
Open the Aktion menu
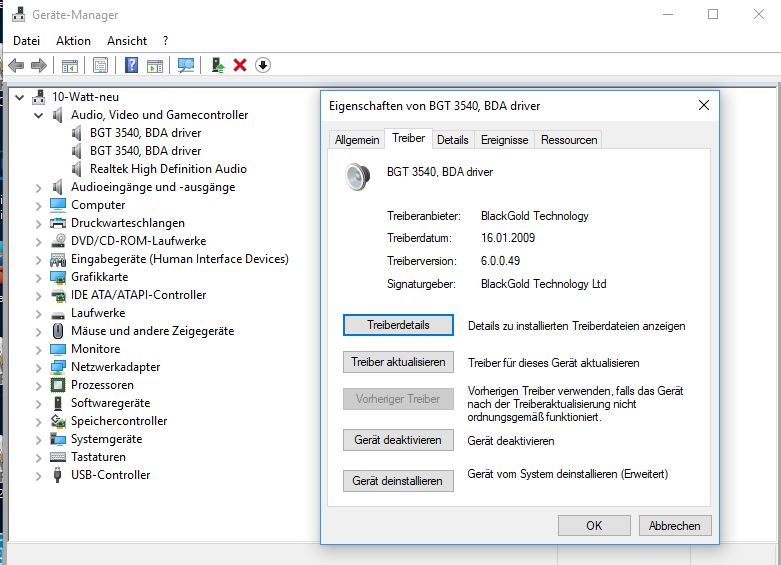point(73,41)
